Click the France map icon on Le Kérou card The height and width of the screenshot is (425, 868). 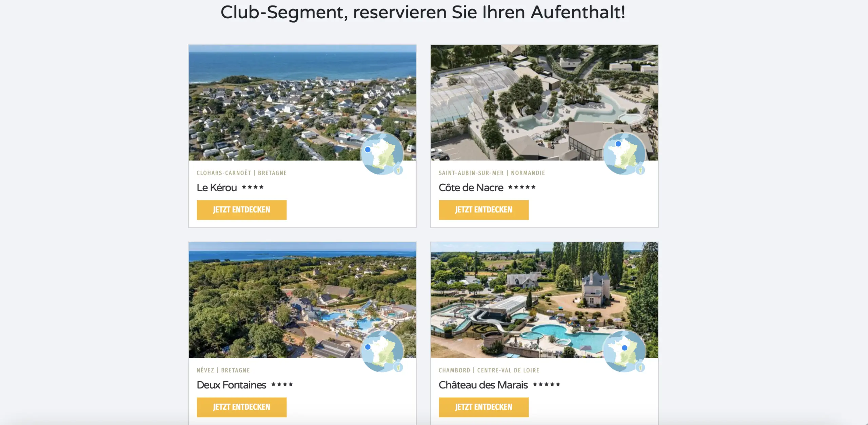point(382,154)
